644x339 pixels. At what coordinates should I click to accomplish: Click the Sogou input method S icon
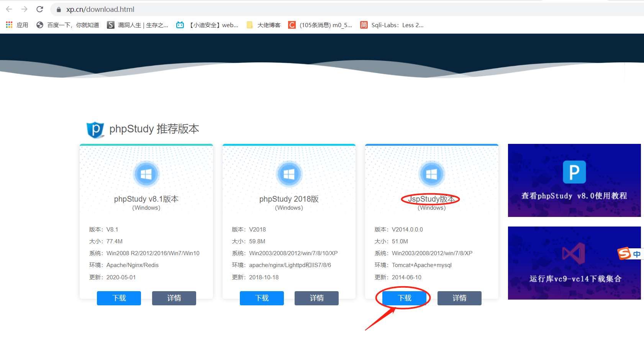(x=624, y=253)
